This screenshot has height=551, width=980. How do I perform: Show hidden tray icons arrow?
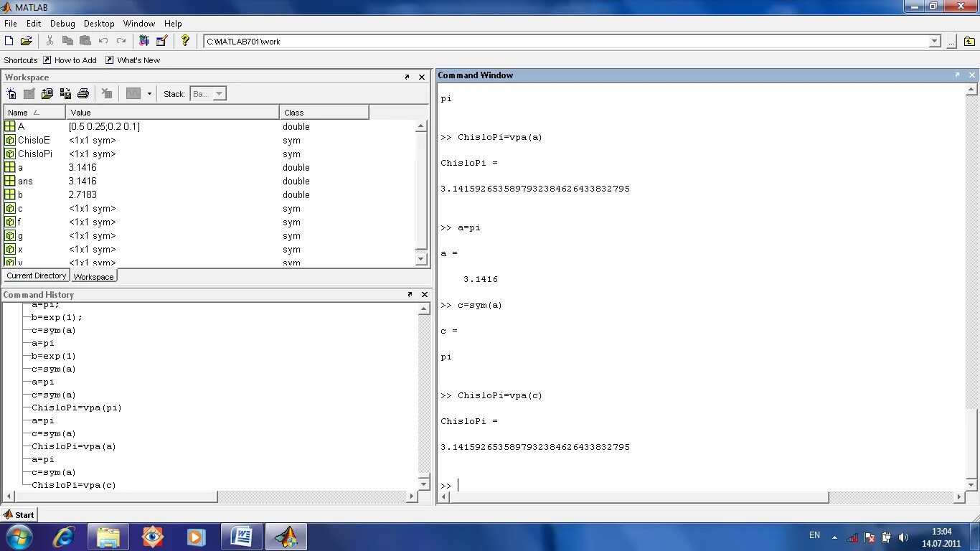834,537
